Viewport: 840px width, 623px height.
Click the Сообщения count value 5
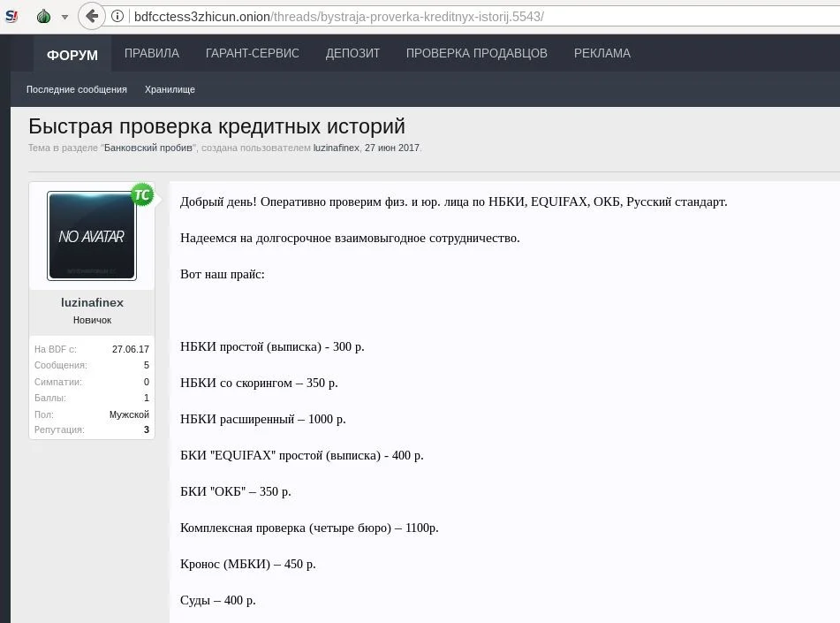pyautogui.click(x=147, y=365)
